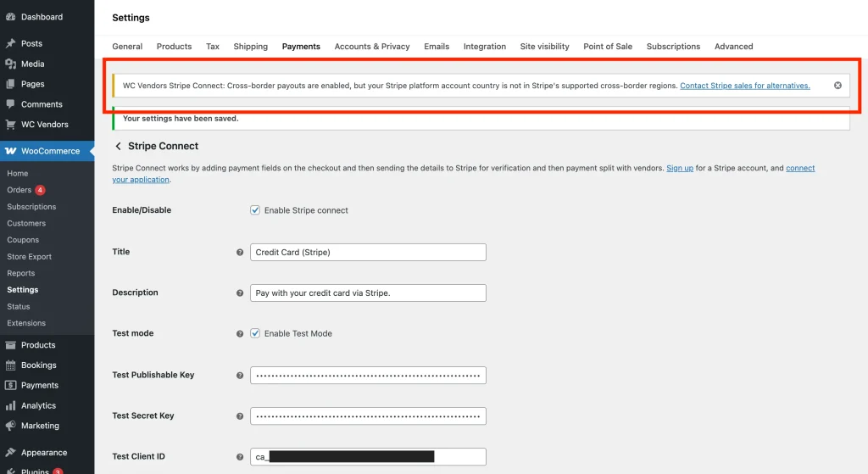Open Accounts & Privacy tab
This screenshot has height=474, width=868.
[372, 47]
